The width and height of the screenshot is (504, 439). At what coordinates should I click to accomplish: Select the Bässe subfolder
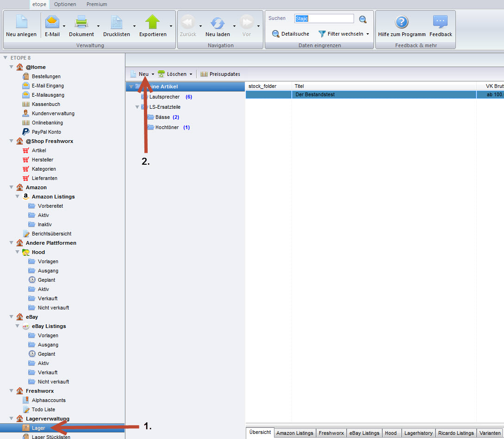[162, 117]
